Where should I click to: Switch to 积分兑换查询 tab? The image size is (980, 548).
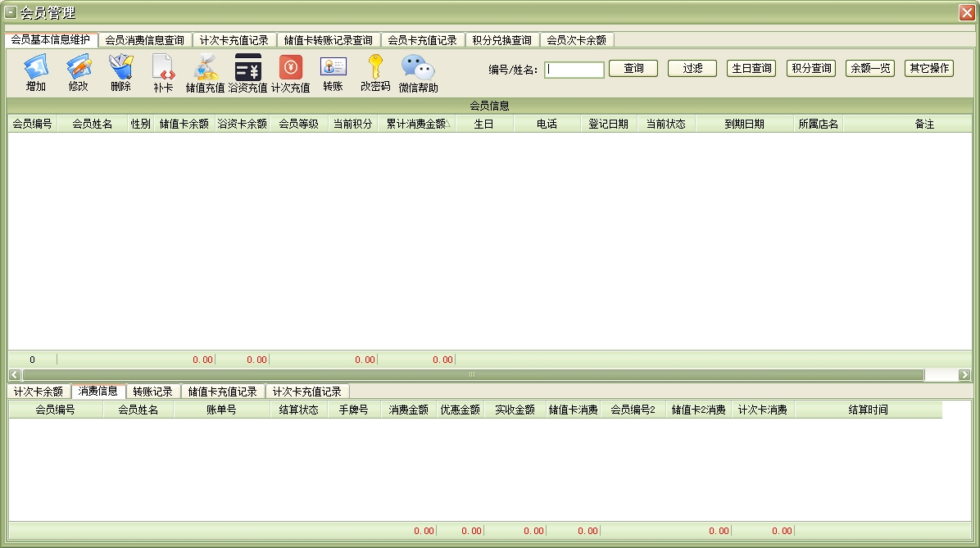pos(501,40)
